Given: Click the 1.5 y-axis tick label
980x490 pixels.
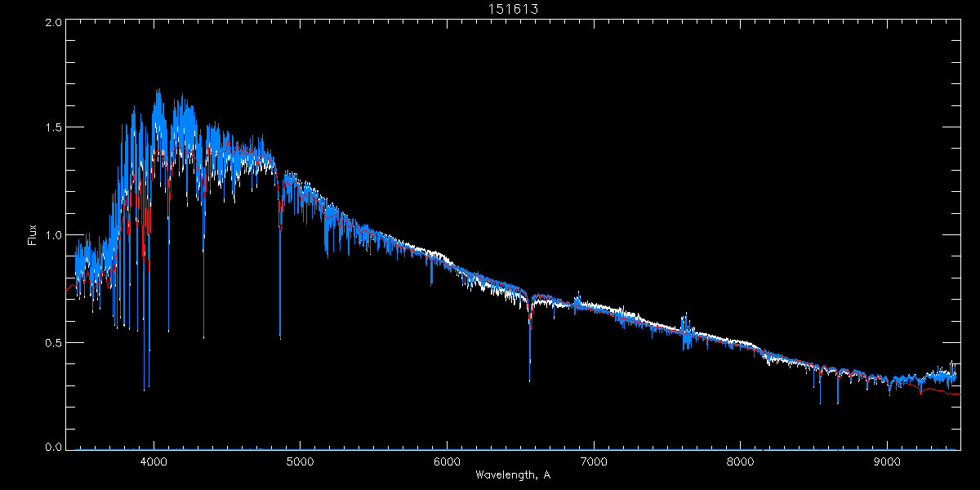Looking at the screenshot, I should (x=53, y=128).
